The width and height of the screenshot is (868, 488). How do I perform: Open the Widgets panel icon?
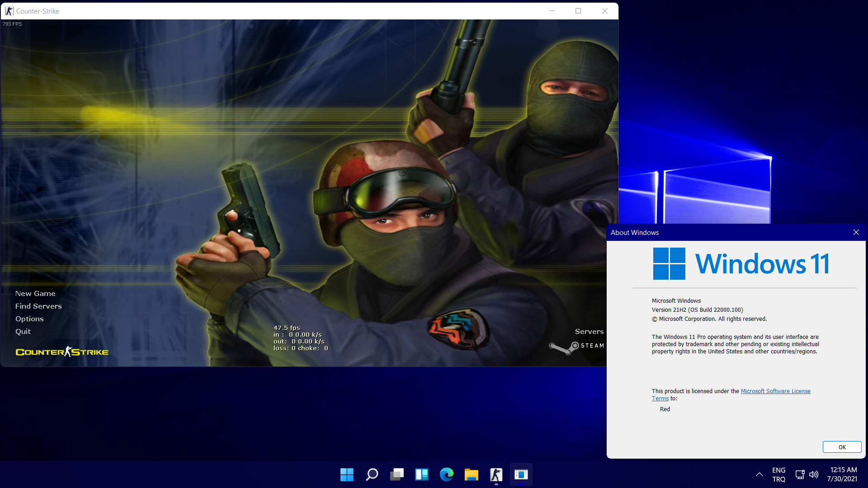(421, 474)
